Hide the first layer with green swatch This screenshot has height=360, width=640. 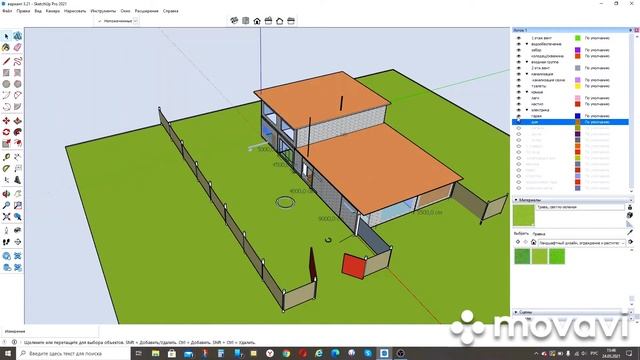pos(519,38)
